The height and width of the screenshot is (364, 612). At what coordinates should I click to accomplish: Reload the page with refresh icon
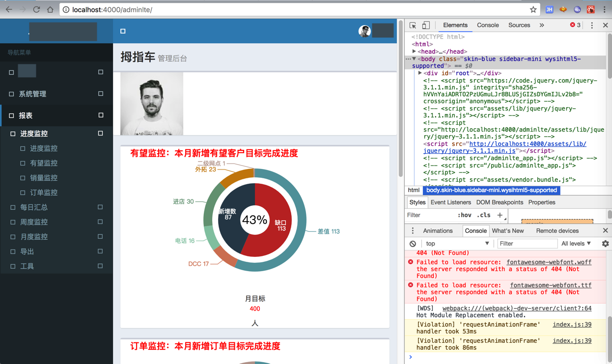(36, 9)
